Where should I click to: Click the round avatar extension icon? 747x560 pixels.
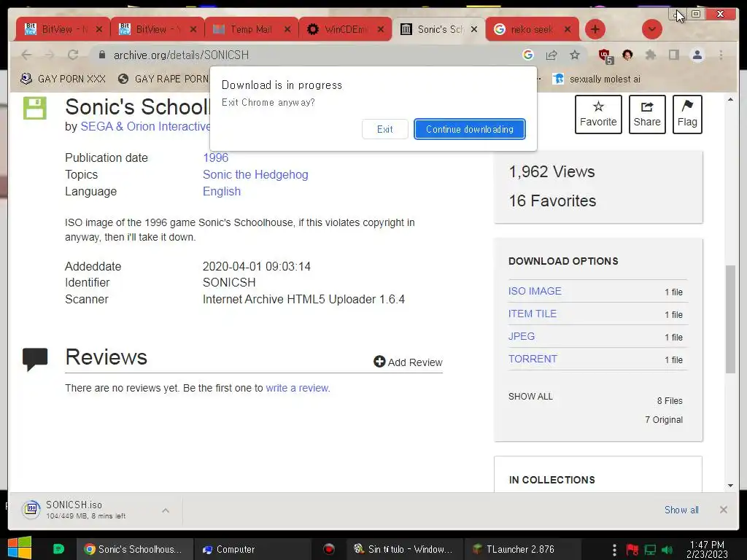point(627,55)
